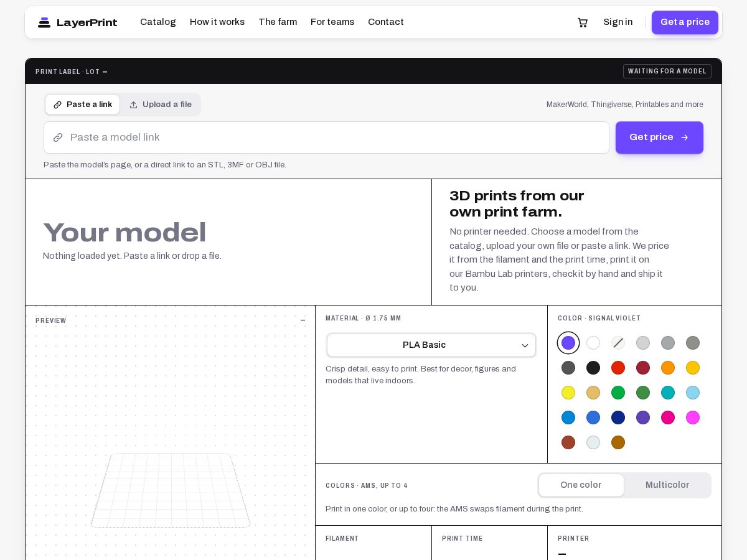The width and height of the screenshot is (747, 560).
Task: Click the chevron on the material selector
Action: tap(525, 346)
